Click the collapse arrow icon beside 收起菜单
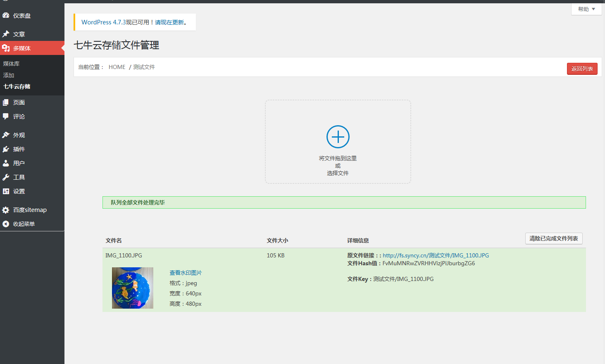The height and width of the screenshot is (364, 605). [6, 224]
